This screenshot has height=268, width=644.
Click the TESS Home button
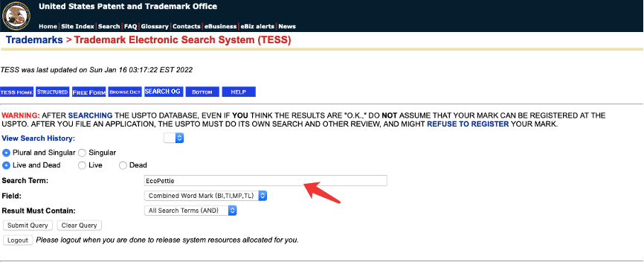17,92
